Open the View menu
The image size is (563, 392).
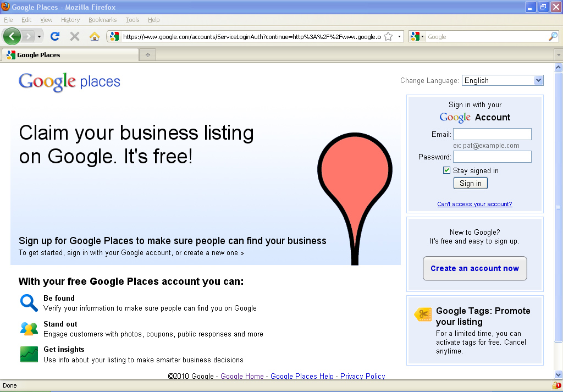(x=46, y=20)
